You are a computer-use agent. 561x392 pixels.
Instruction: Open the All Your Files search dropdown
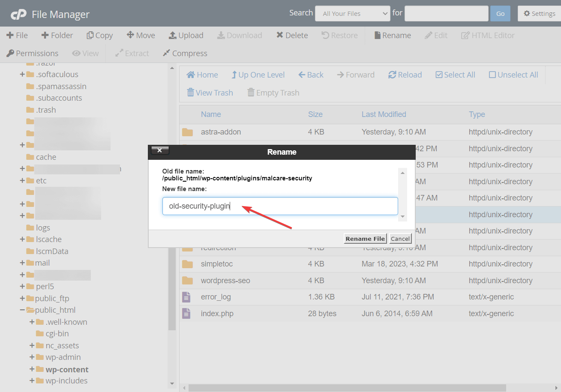pyautogui.click(x=352, y=13)
